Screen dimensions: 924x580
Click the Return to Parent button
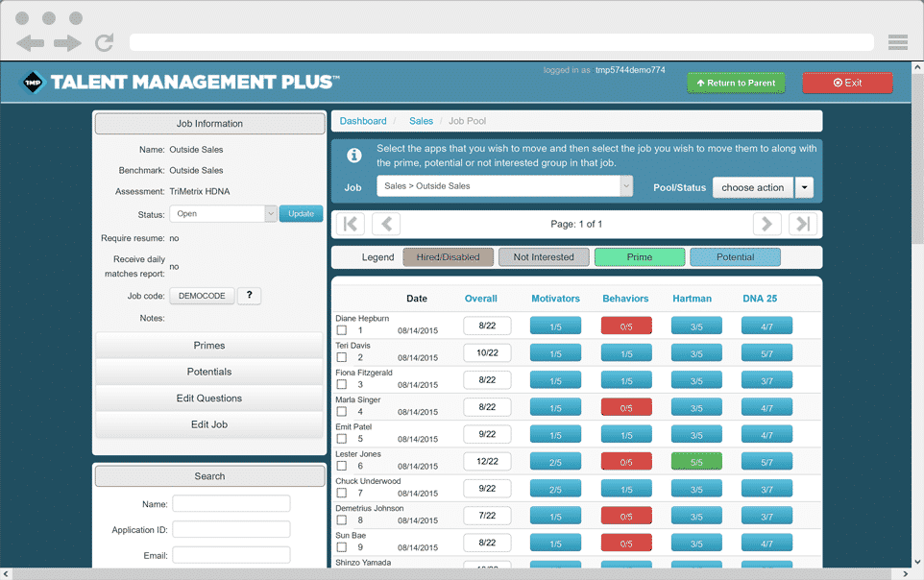[736, 84]
